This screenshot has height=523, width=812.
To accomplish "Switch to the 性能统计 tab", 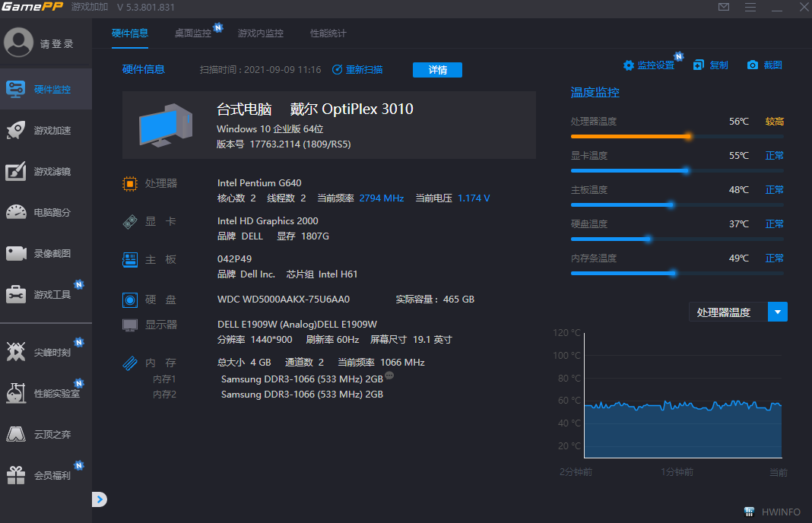I will click(x=328, y=33).
